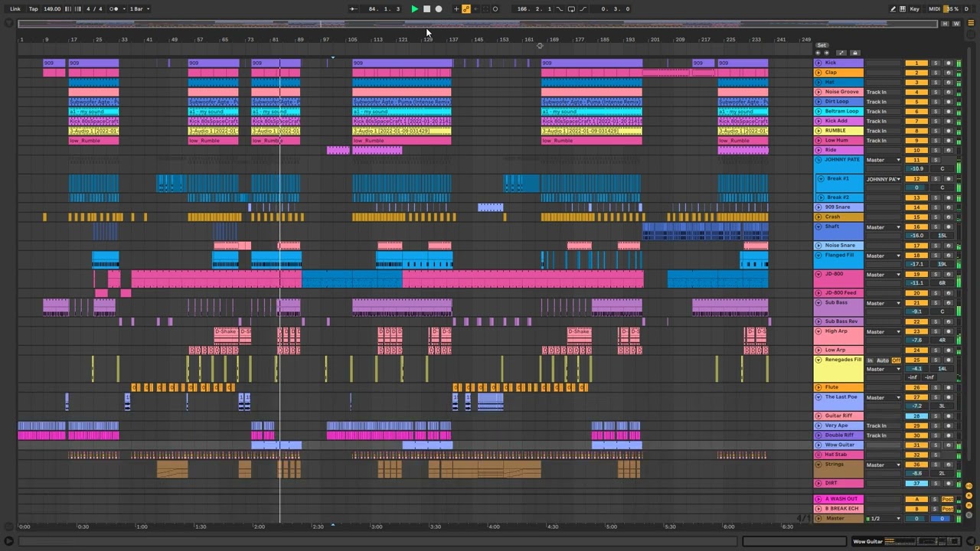Click the phase nudge down button

click(68, 9)
